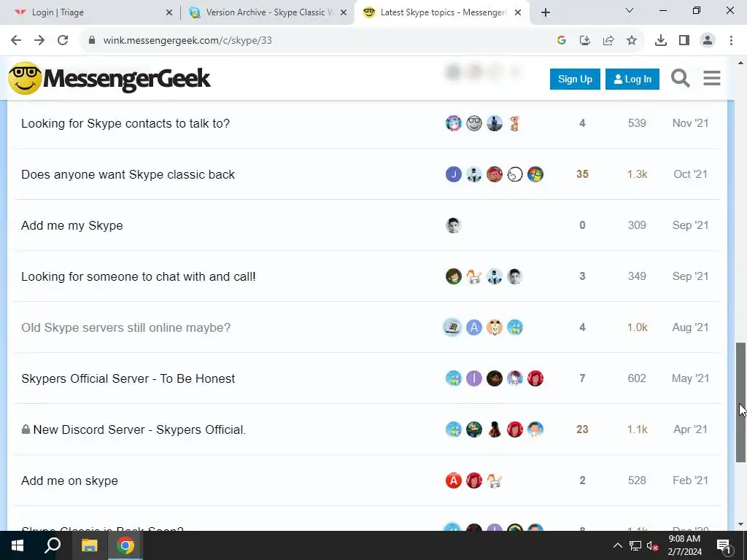Image resolution: width=747 pixels, height=560 pixels.
Task: Open topic Looking for someone to chat with and call!
Action: [x=138, y=276]
